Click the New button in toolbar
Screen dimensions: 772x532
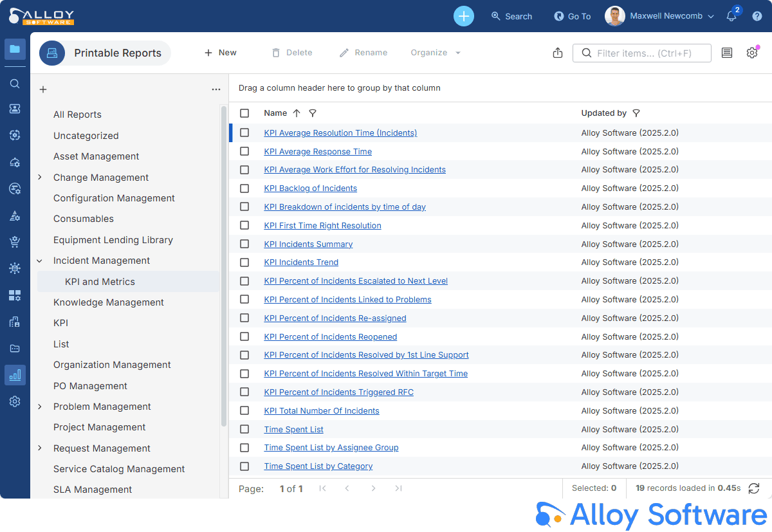[x=220, y=53]
